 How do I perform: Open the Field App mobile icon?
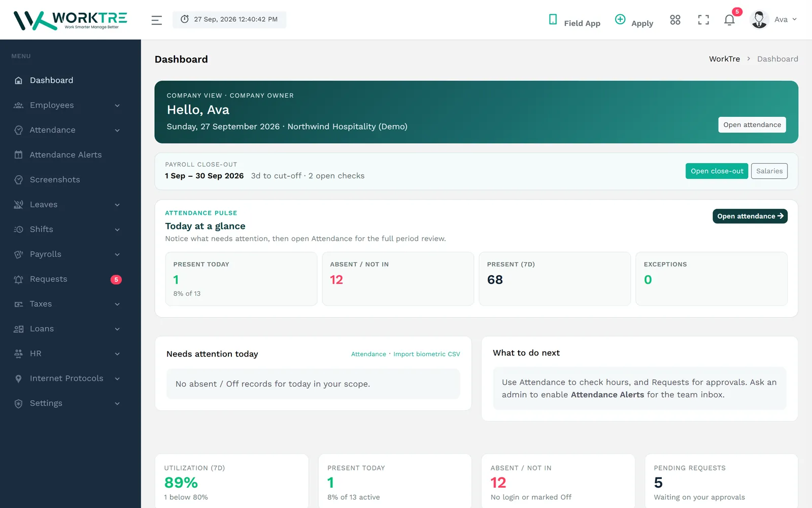point(553,19)
